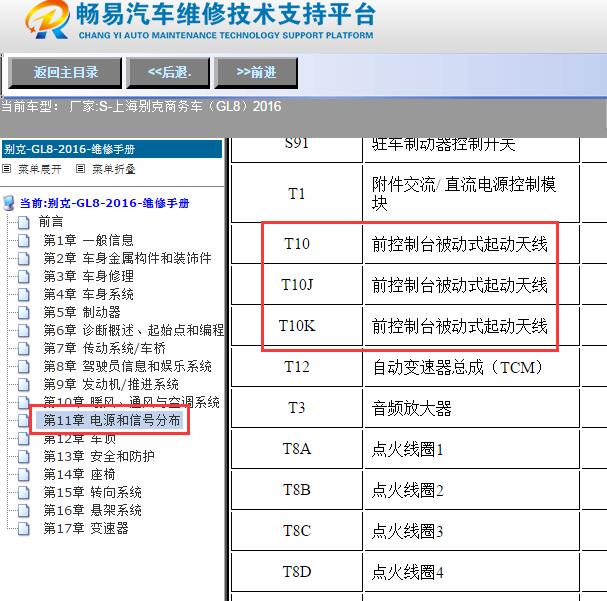Image resolution: width=607 pixels, height=601 pixels.
Task: Open 第15章 转向系统
Action: tap(92, 492)
